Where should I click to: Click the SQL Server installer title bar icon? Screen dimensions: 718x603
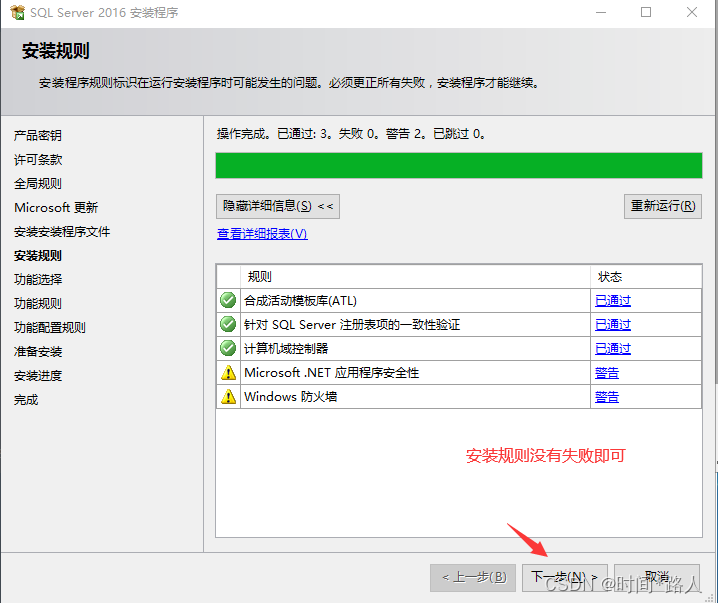[x=16, y=12]
